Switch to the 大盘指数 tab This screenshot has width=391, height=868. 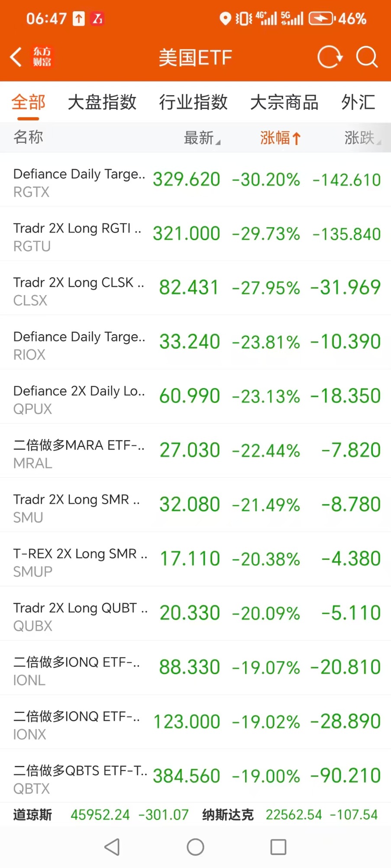pyautogui.click(x=102, y=103)
